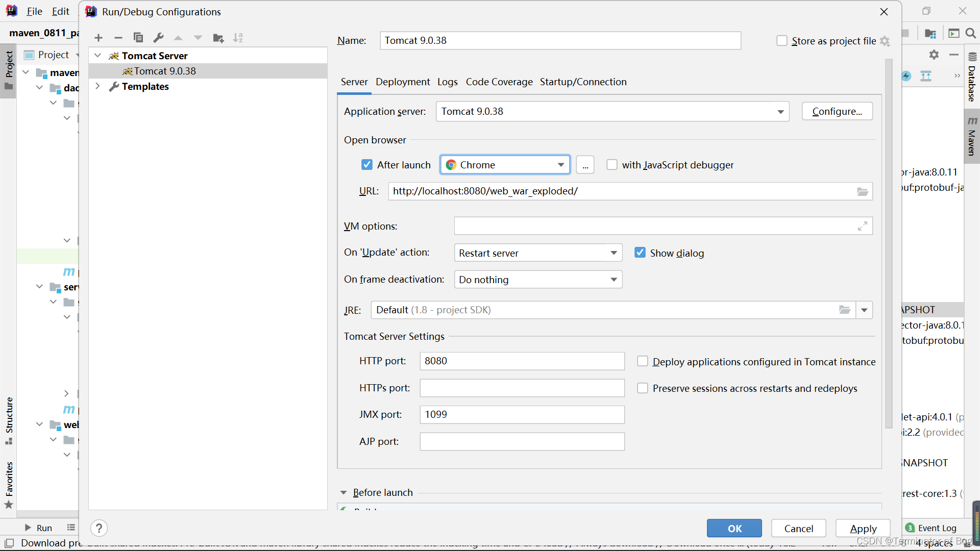This screenshot has height=551, width=980.
Task: Click JMX port field
Action: pyautogui.click(x=522, y=414)
